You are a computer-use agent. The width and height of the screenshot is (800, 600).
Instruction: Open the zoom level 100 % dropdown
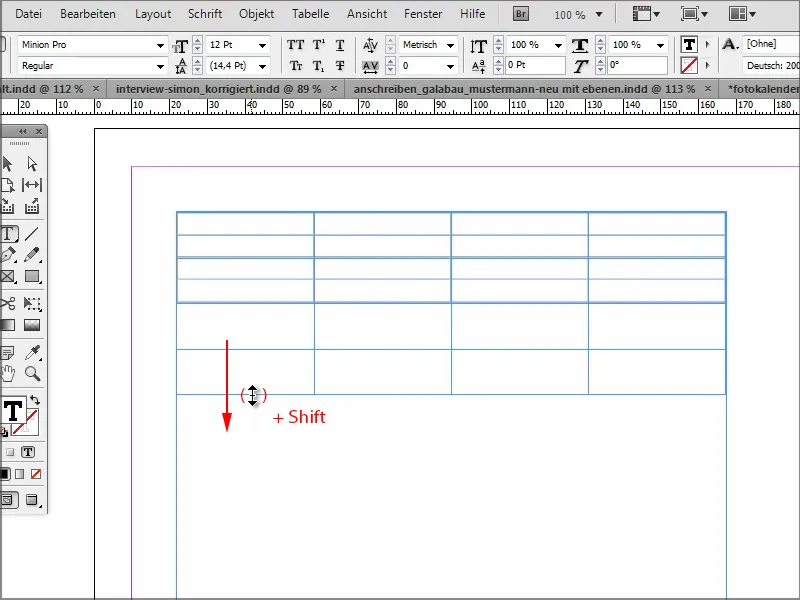point(599,15)
